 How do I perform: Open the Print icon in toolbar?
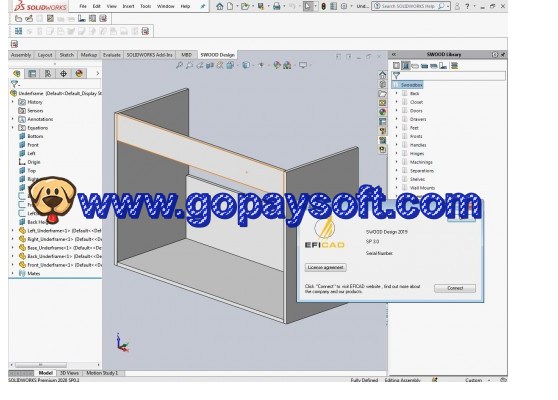pos(277,6)
